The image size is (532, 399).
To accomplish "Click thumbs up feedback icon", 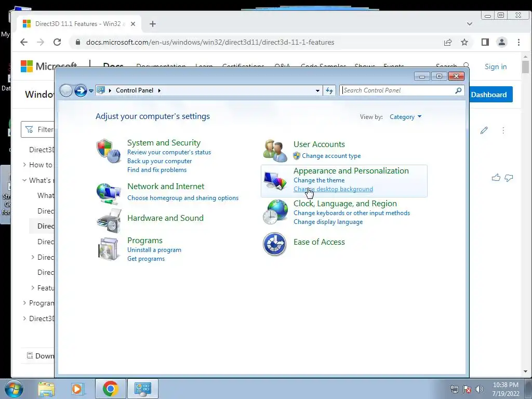I will point(496,178).
